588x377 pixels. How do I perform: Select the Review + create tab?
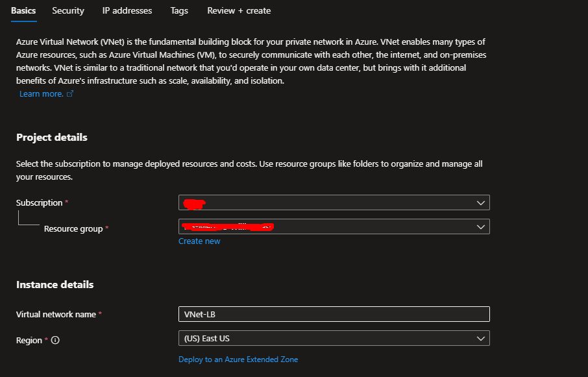pyautogui.click(x=239, y=10)
